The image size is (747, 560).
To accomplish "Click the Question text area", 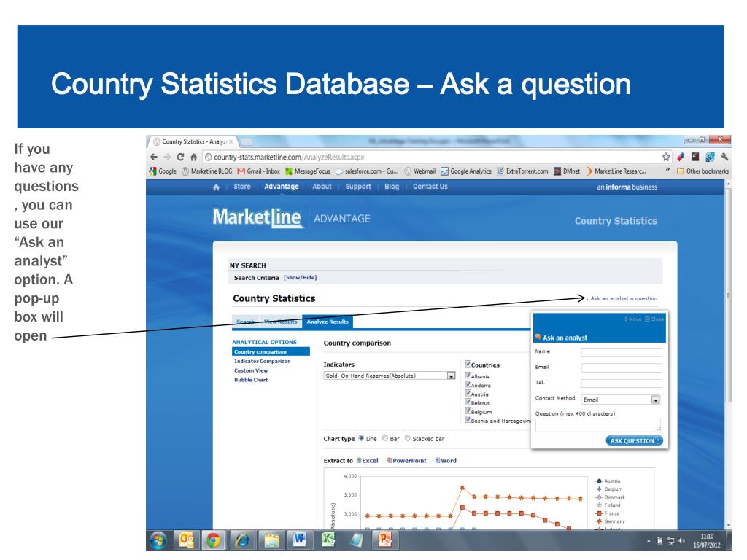I will pos(598,426).
